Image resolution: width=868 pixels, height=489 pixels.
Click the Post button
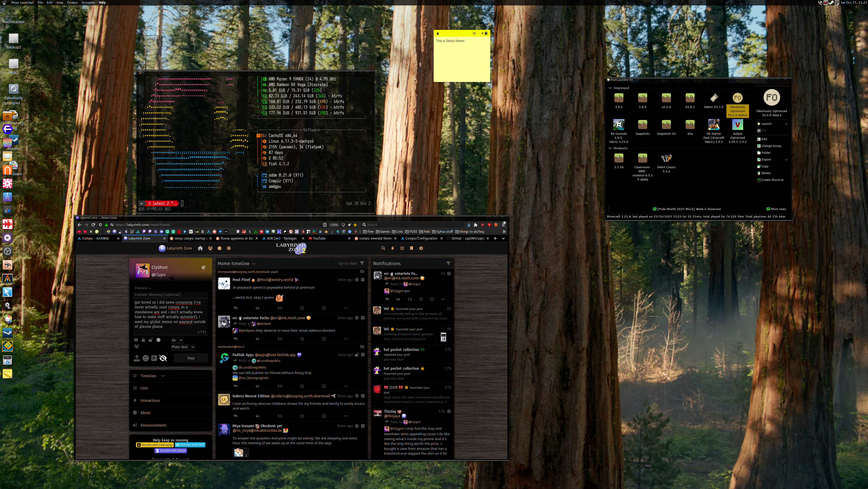191,358
